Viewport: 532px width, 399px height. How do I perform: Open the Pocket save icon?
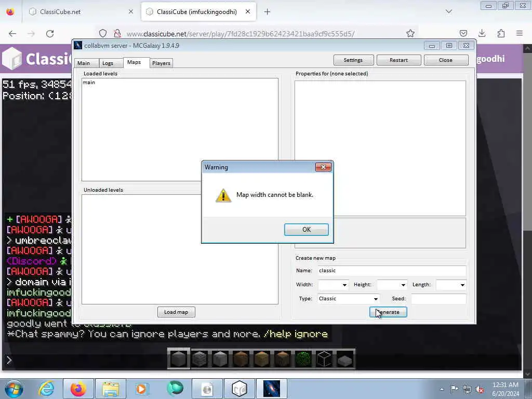[463, 34]
